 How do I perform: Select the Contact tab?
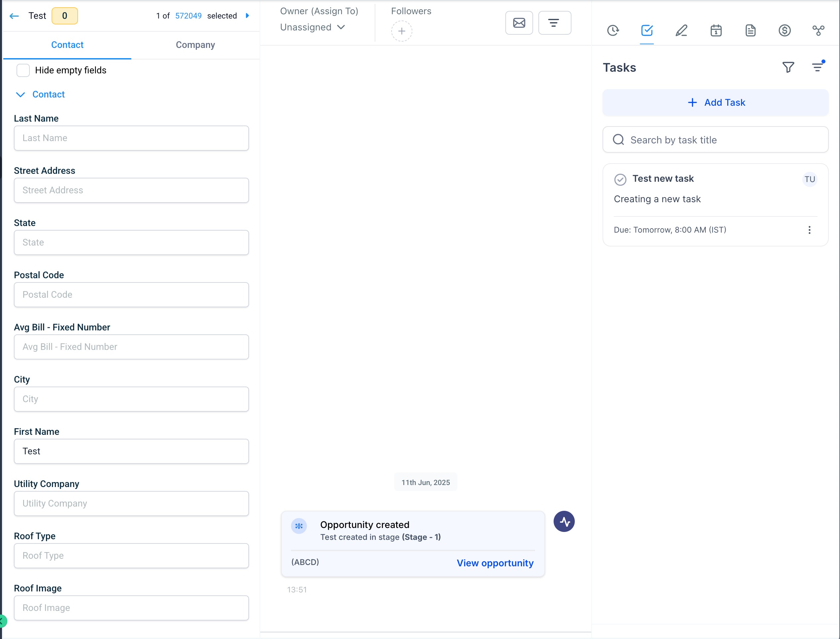tap(67, 45)
